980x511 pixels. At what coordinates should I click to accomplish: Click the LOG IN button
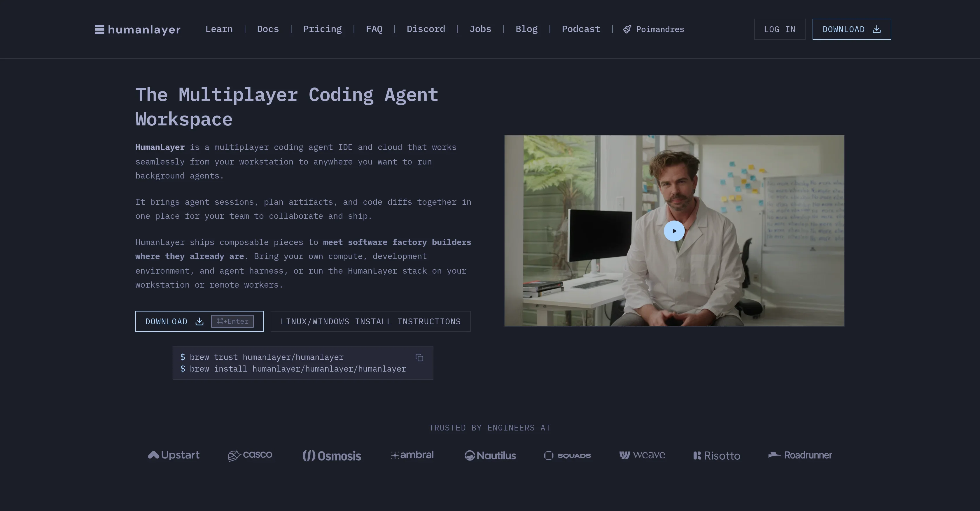780,29
